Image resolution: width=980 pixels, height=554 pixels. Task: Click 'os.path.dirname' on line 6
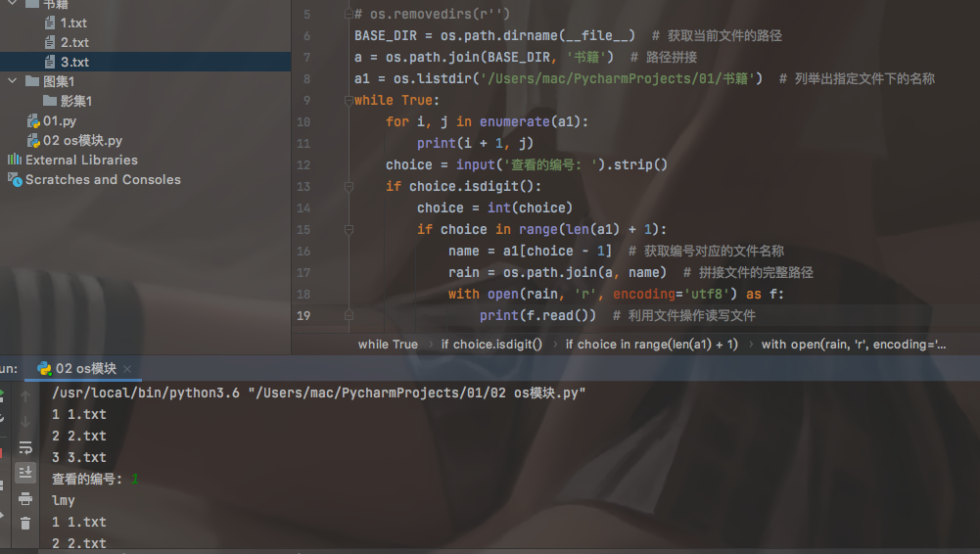pos(498,35)
